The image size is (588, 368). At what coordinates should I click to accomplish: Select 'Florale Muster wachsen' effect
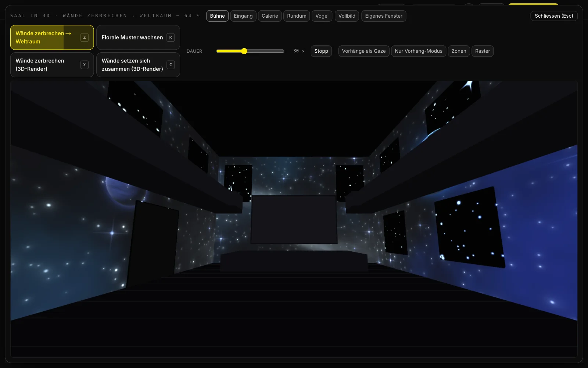click(138, 38)
